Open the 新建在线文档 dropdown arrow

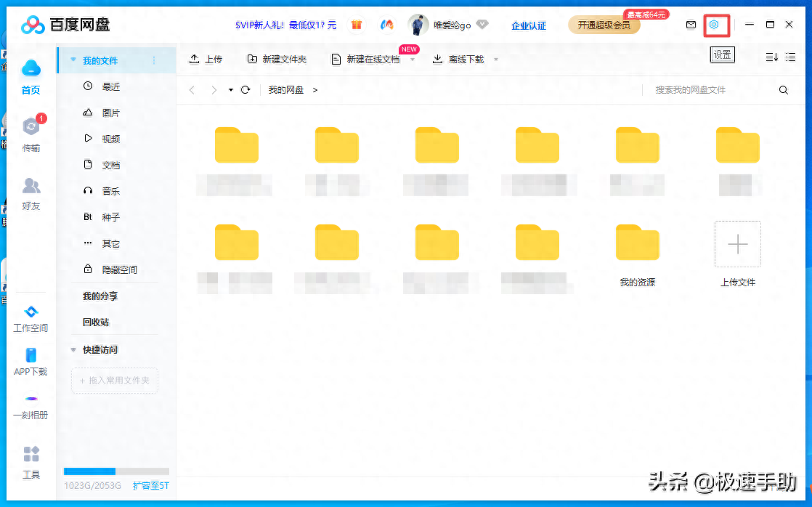[x=413, y=60]
